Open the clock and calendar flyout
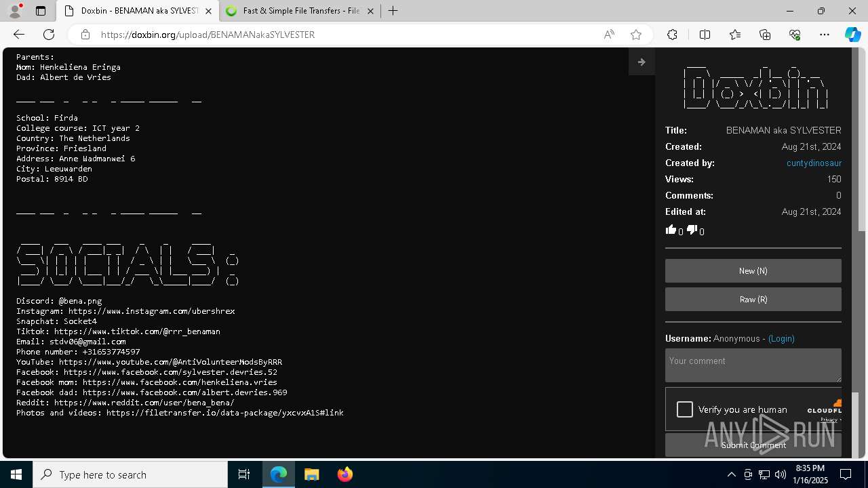The image size is (868, 488). click(810, 474)
